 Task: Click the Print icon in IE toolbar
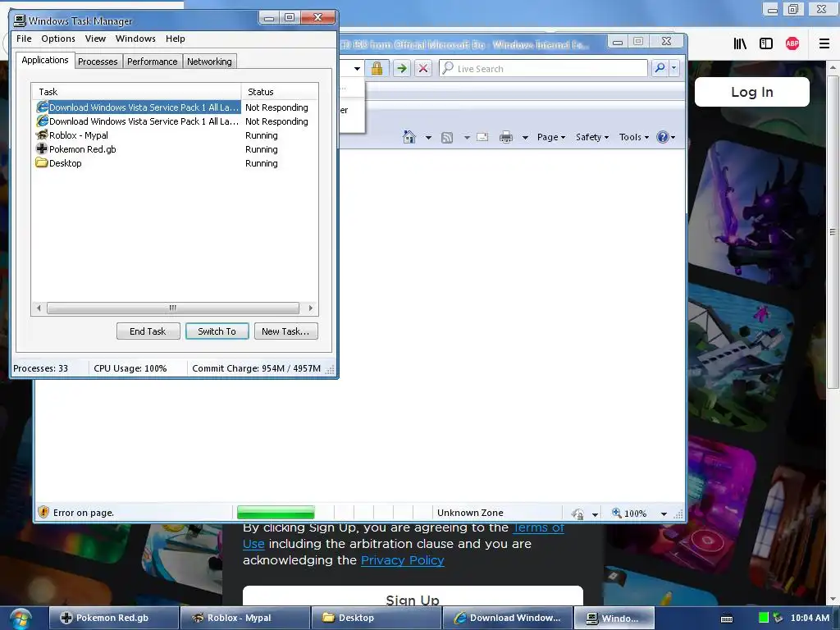point(505,138)
